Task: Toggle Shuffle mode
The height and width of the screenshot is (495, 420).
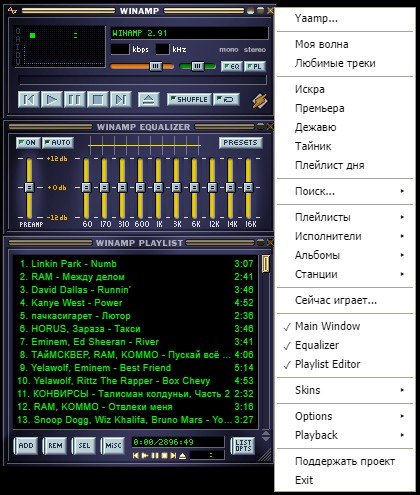Action: [189, 99]
